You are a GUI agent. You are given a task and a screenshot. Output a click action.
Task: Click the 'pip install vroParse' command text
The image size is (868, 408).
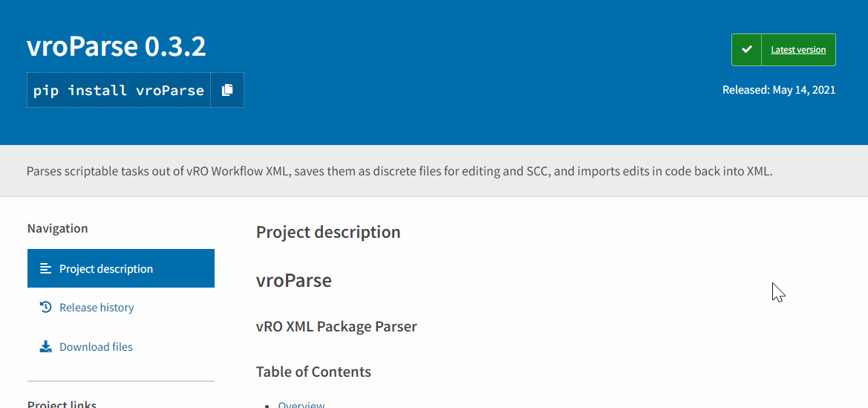point(119,91)
